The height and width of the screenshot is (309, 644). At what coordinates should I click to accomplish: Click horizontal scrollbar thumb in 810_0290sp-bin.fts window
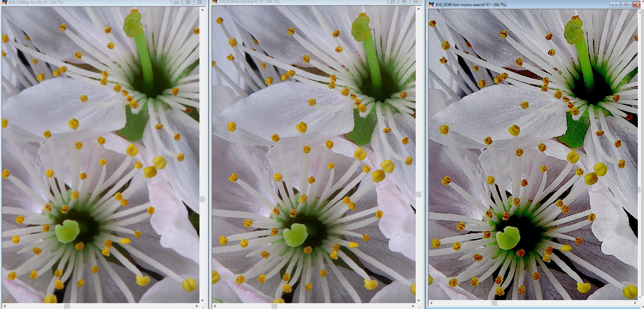tap(67, 306)
